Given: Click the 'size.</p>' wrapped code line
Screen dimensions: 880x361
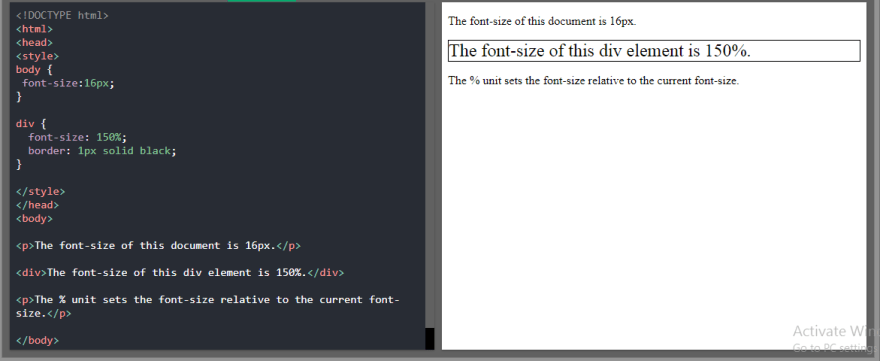Looking at the screenshot, I should (44, 313).
